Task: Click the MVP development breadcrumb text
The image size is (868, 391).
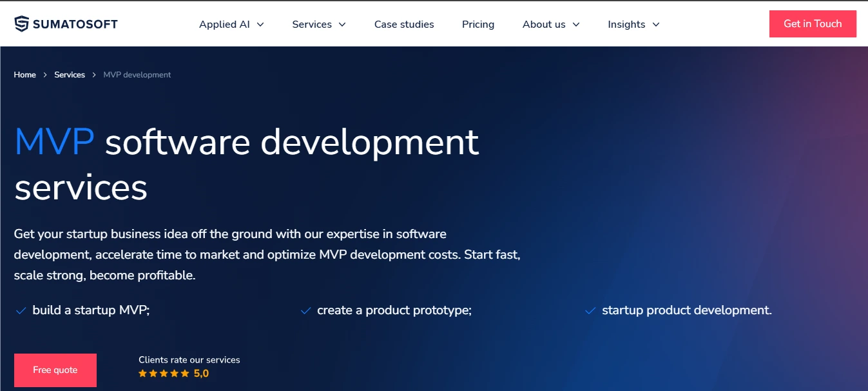Action: [137, 75]
